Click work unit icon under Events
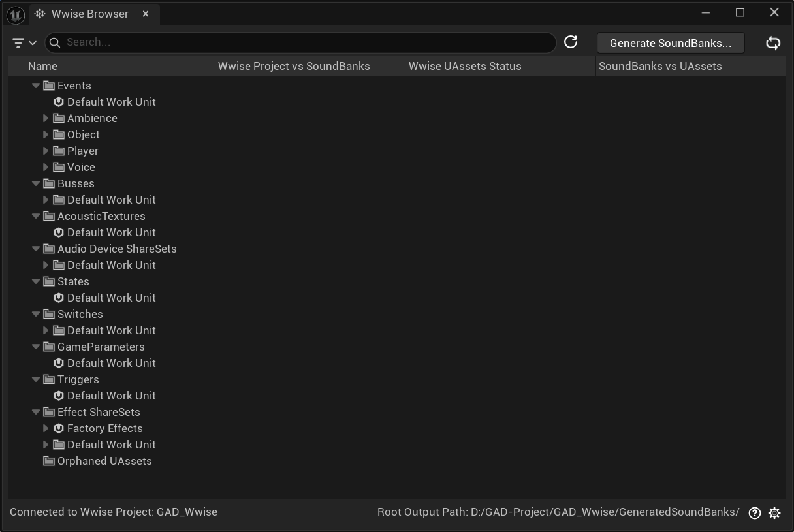The height and width of the screenshot is (532, 794). (x=59, y=102)
